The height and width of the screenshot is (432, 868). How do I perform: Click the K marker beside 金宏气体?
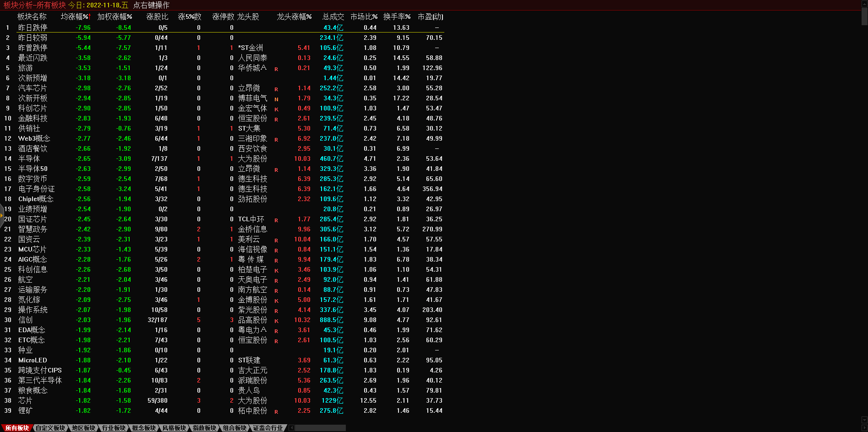276,109
